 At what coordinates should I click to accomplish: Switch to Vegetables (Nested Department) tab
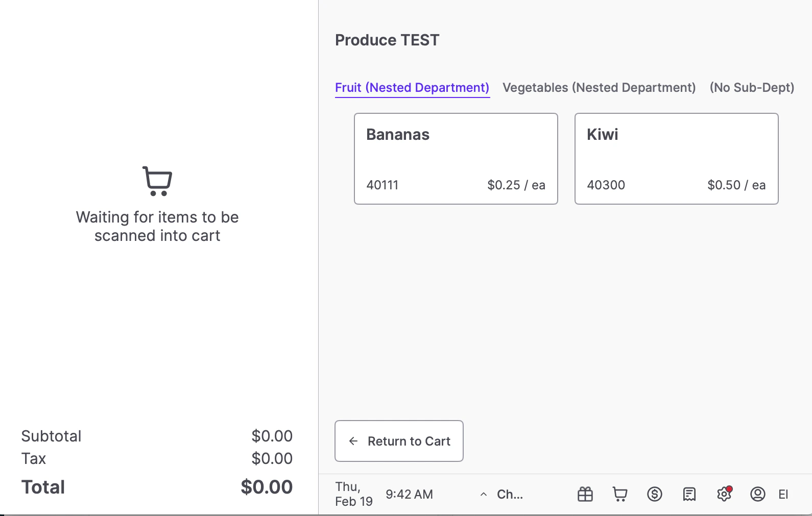599,88
